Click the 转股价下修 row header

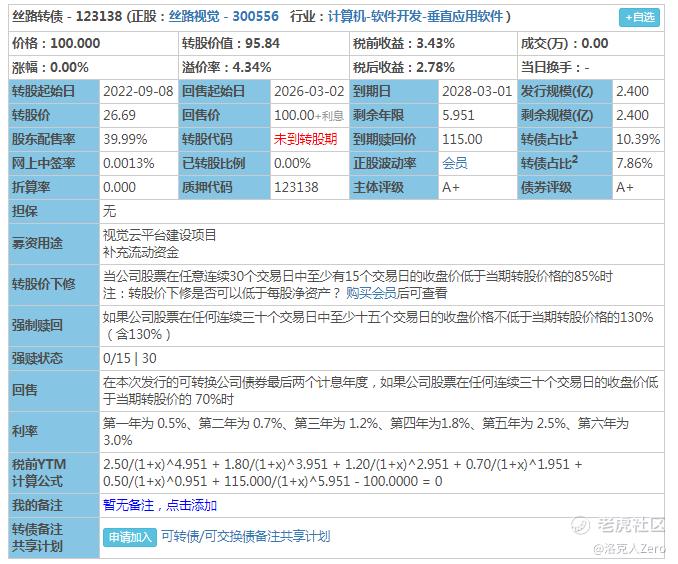click(54, 285)
